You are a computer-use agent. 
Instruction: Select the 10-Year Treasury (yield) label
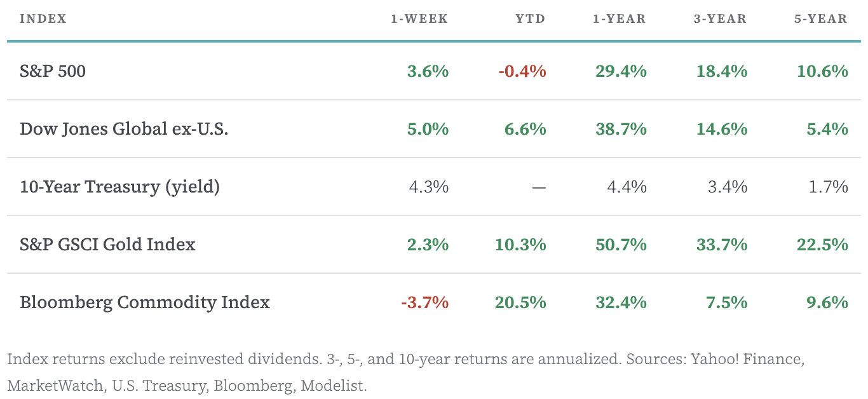tap(119, 187)
